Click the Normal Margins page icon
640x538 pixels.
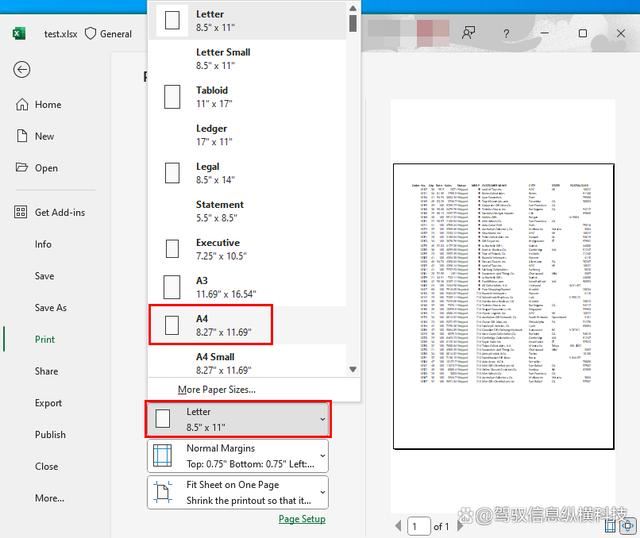pos(162,456)
